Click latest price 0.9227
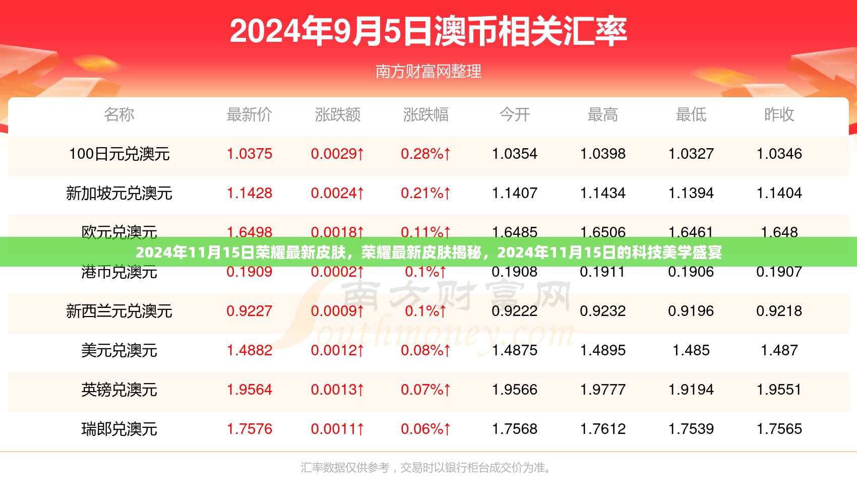Image resolution: width=857 pixels, height=504 pixels. 250,311
